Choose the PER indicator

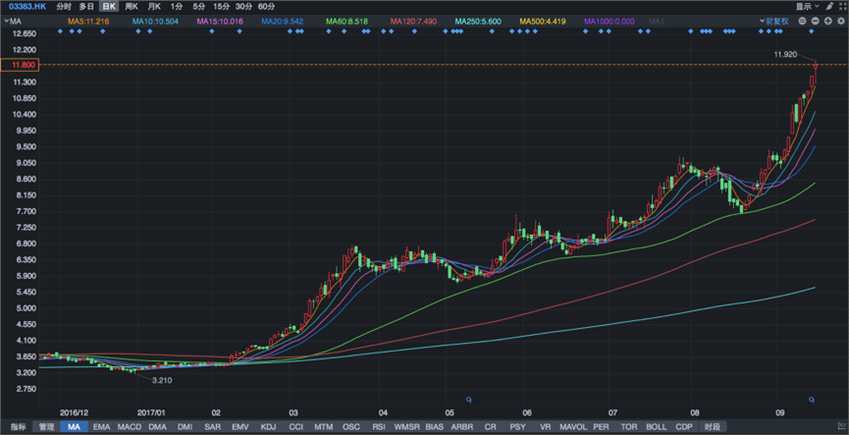click(x=601, y=427)
